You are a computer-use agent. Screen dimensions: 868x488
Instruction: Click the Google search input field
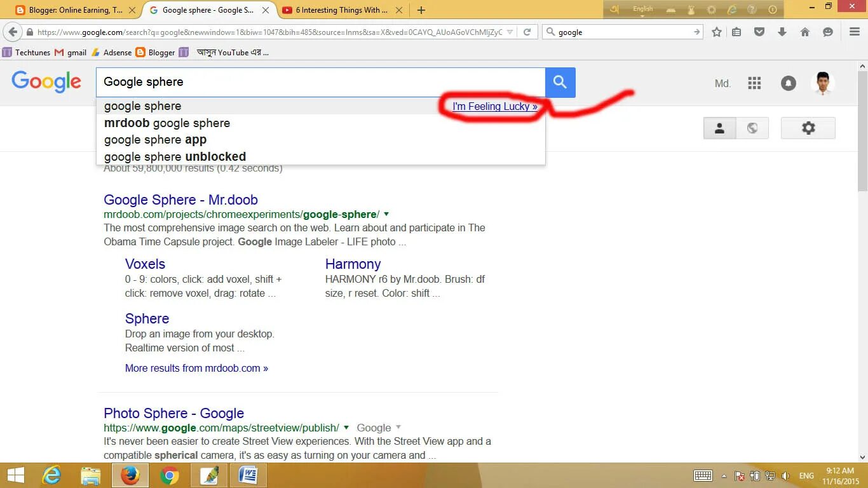[321, 82]
